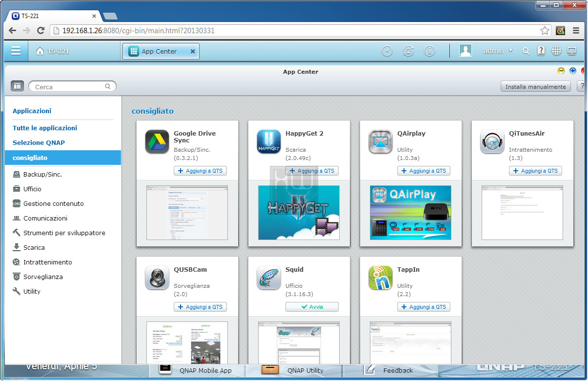Open the desktop preferences monitor icon
The width and height of the screenshot is (588, 381).
572,51
